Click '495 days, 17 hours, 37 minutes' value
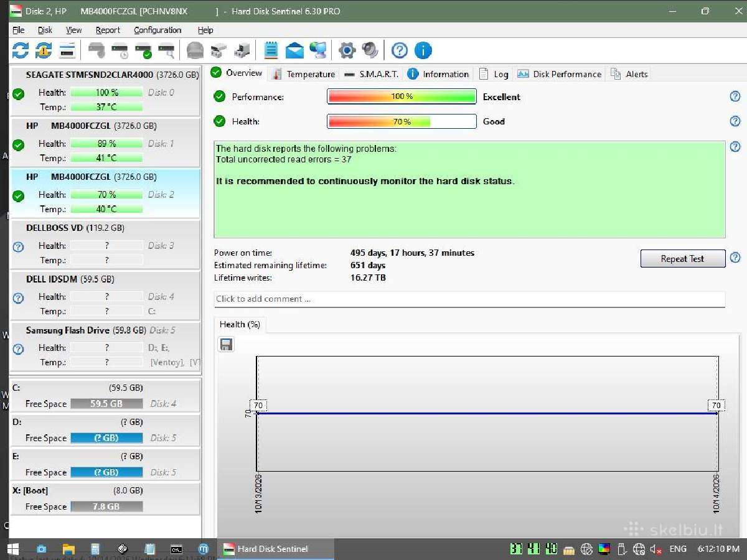This screenshot has width=747, height=560. point(412,253)
